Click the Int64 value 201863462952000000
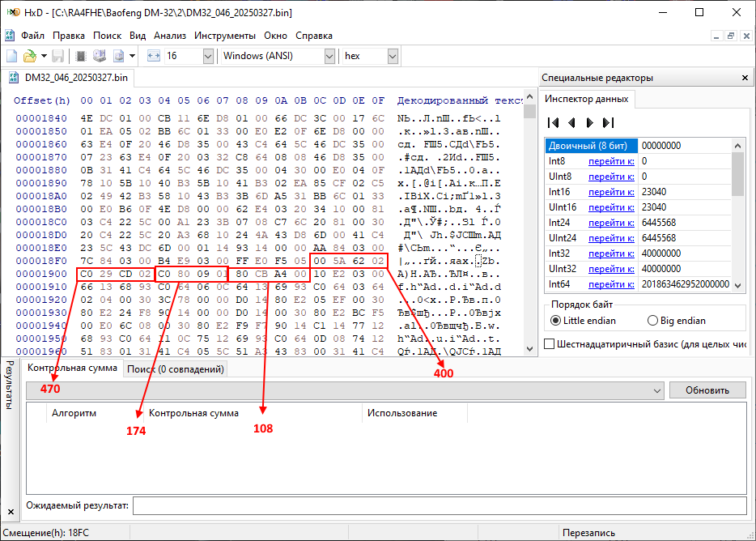756x541 pixels. [685, 284]
